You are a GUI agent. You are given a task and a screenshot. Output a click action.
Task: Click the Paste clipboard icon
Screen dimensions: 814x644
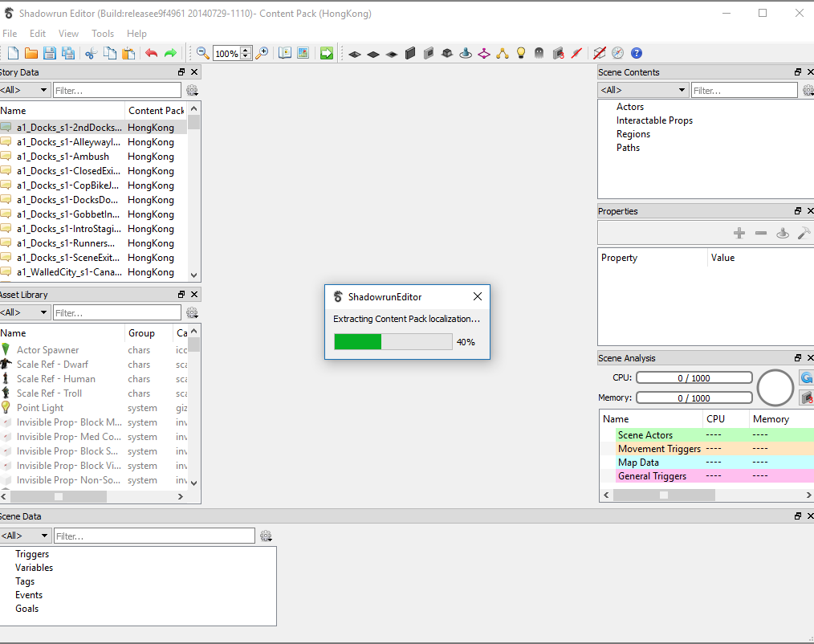tap(128, 53)
